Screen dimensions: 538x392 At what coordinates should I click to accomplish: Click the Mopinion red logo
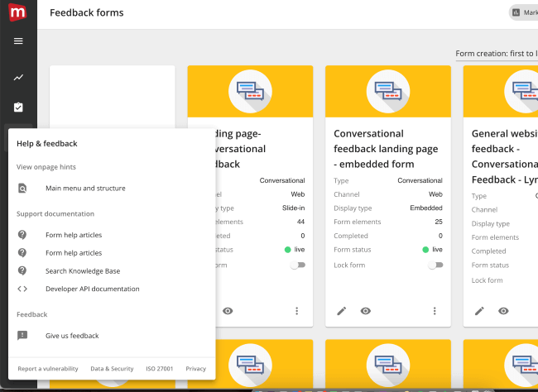pos(17,12)
